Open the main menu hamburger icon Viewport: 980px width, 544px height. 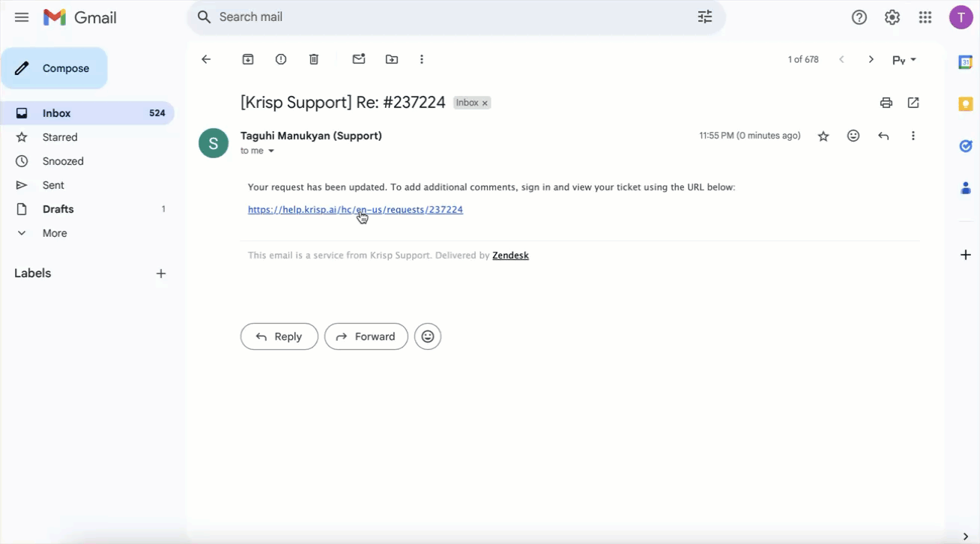coord(22,17)
